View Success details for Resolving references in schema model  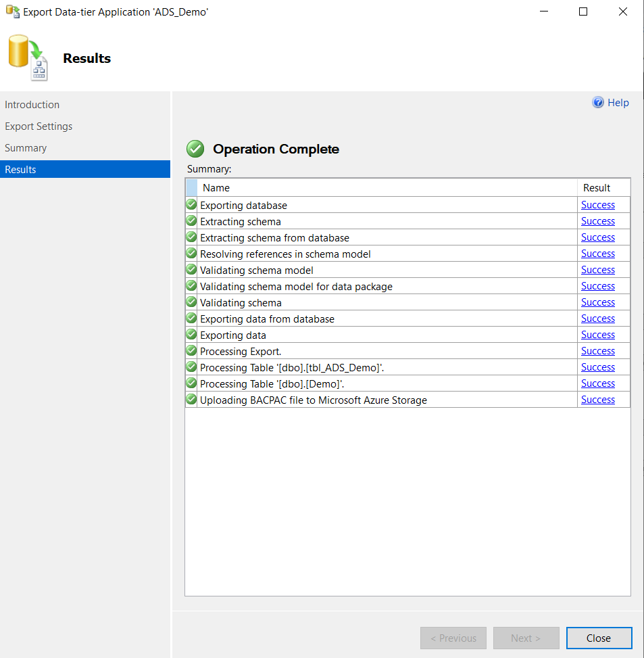click(x=598, y=254)
